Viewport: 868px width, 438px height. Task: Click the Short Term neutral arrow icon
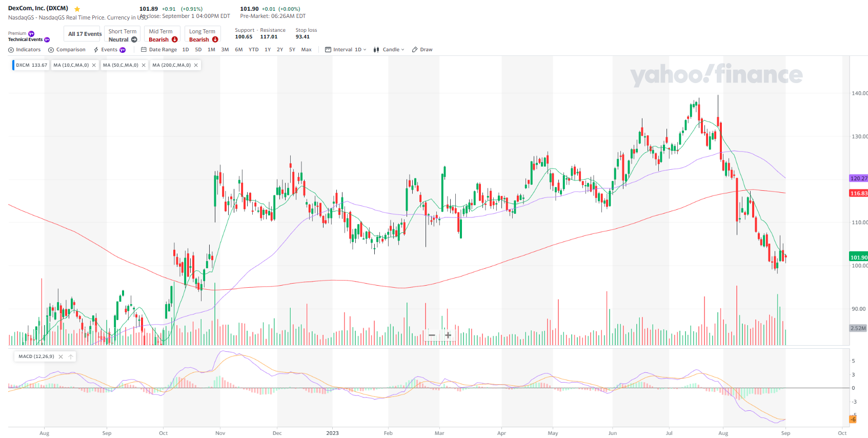(x=134, y=39)
